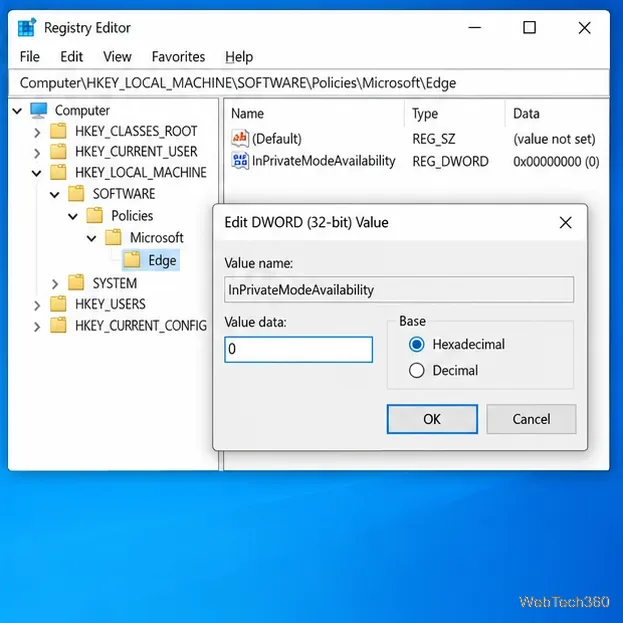Select the HKEY_USERS key label

[x=110, y=304]
